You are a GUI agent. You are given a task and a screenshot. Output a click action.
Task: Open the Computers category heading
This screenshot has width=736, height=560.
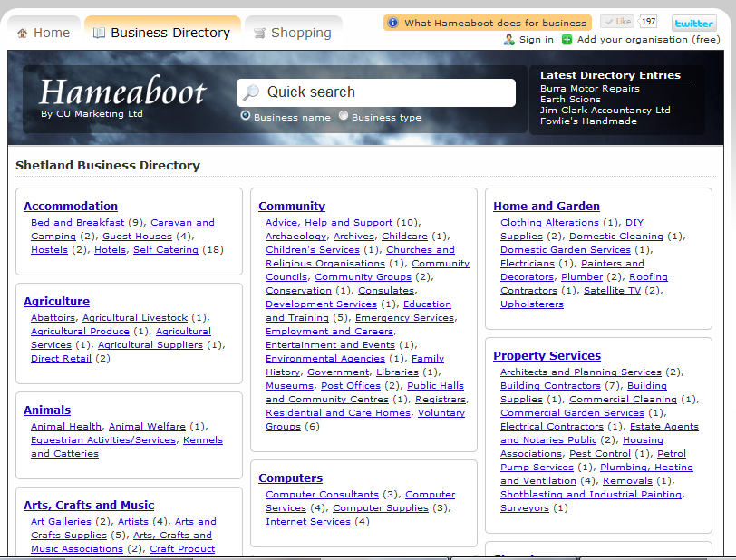291,478
